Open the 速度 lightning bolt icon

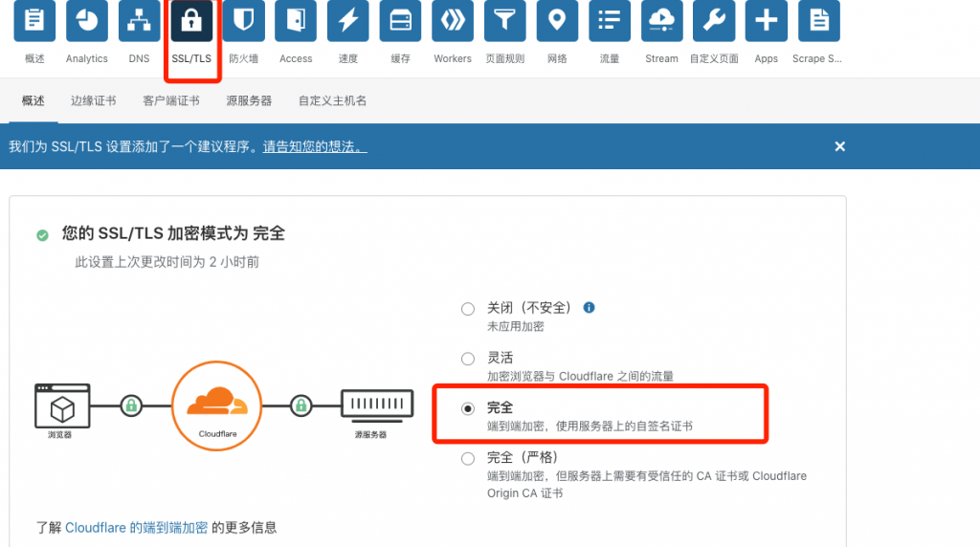(x=348, y=21)
